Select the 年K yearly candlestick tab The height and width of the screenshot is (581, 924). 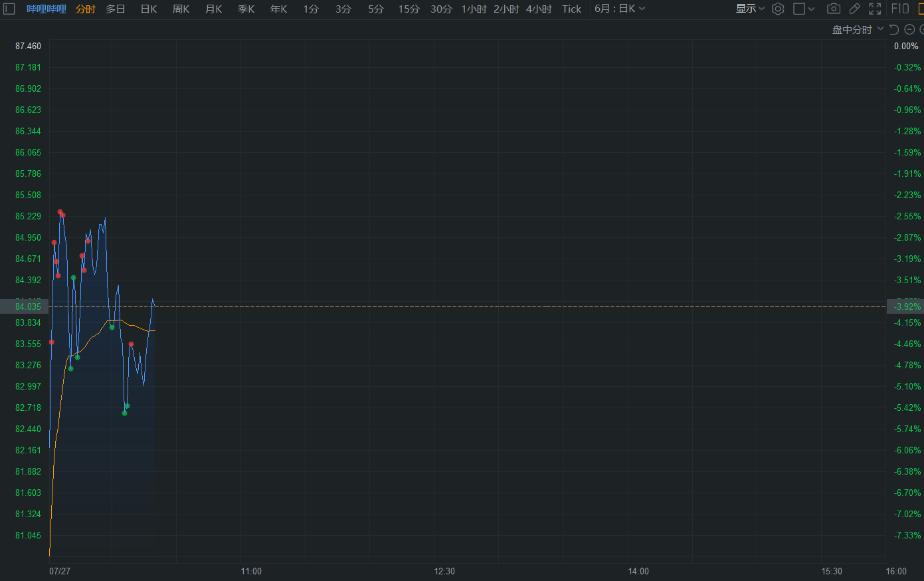tap(278, 9)
